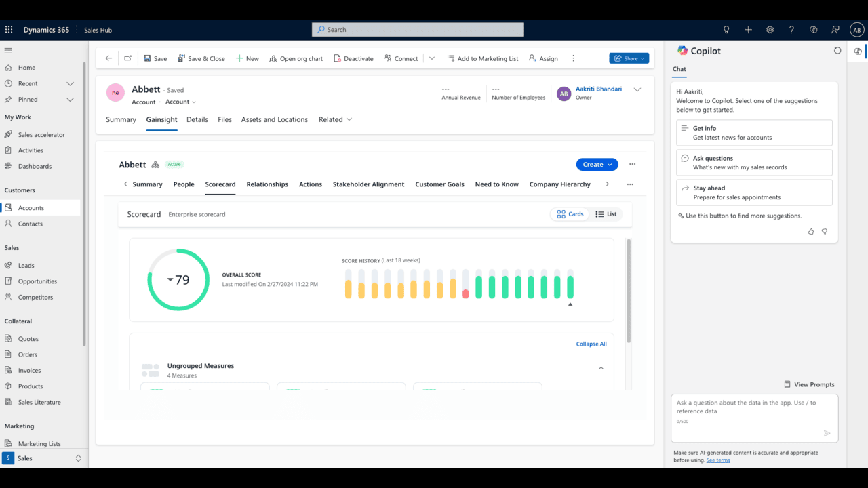
Task: Click Save & Close command
Action: (201, 58)
